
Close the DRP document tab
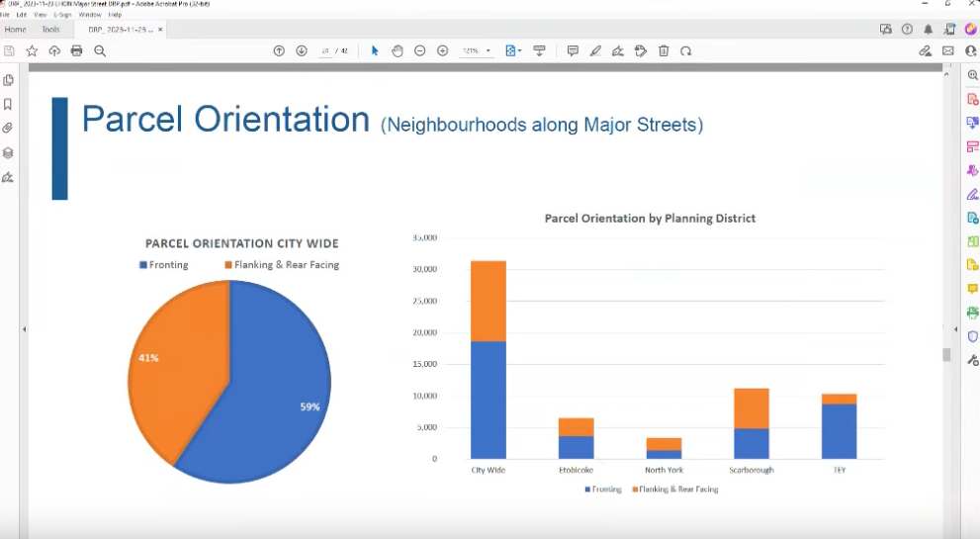(160, 30)
